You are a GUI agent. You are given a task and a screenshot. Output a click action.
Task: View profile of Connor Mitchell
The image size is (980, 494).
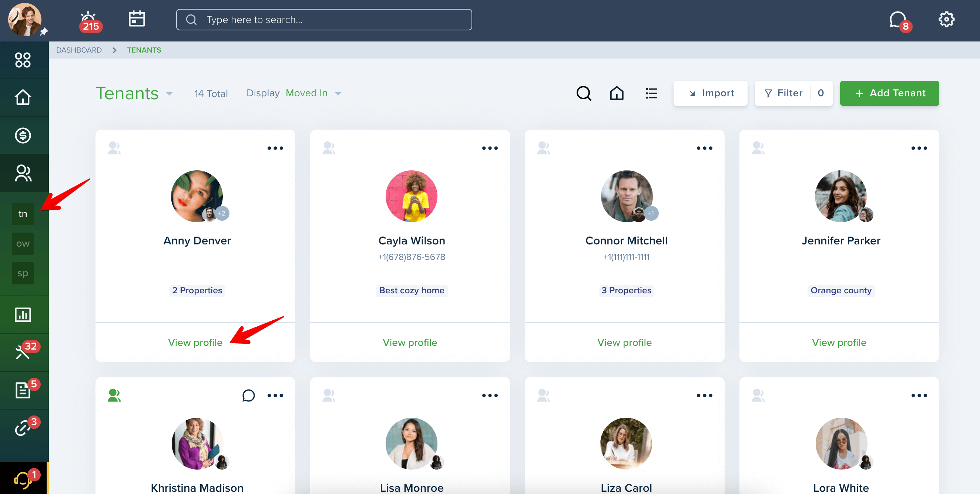(x=624, y=343)
